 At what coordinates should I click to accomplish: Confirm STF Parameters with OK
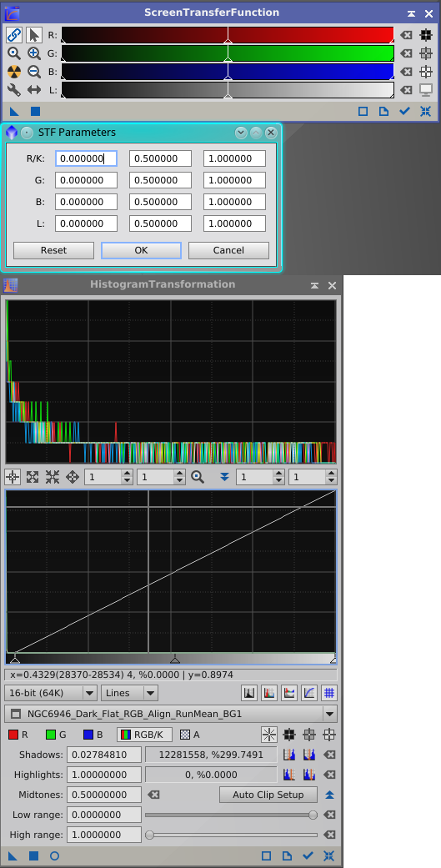pyautogui.click(x=141, y=250)
